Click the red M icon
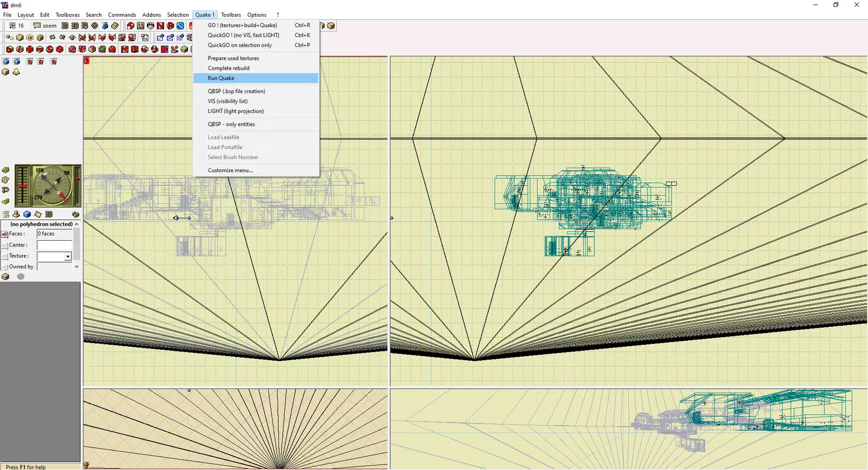This screenshot has width=868, height=470. click(x=125, y=49)
